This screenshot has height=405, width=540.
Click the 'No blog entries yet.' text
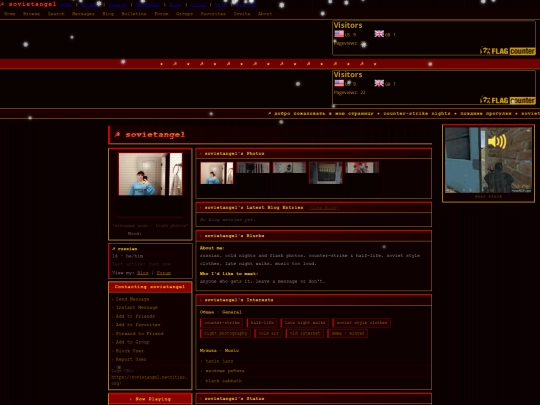(227, 220)
